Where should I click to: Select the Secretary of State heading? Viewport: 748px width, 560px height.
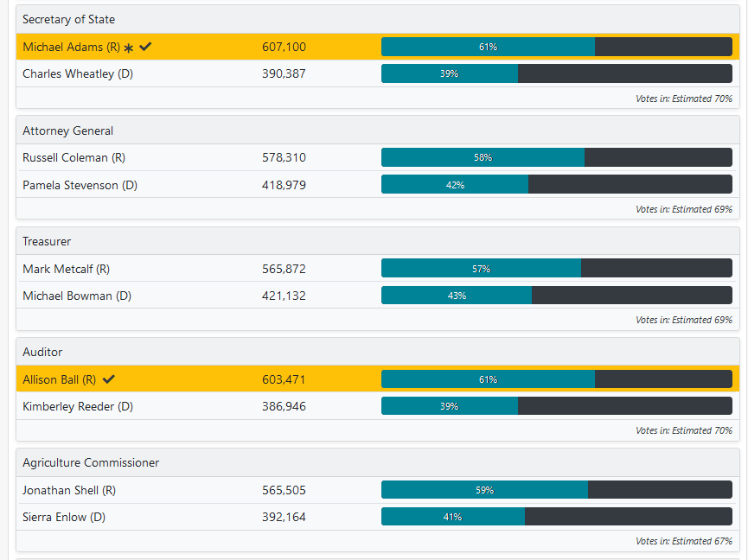68,20
